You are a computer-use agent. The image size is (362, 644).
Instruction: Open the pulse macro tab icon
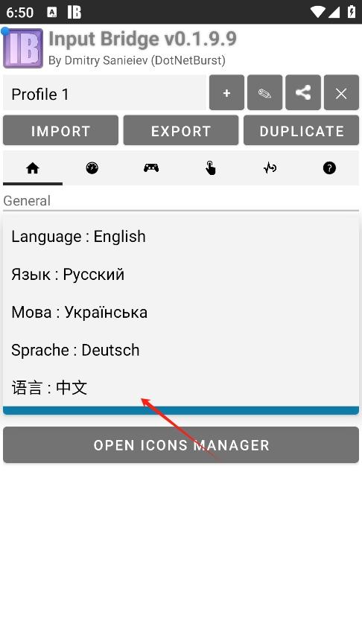pyautogui.click(x=270, y=168)
